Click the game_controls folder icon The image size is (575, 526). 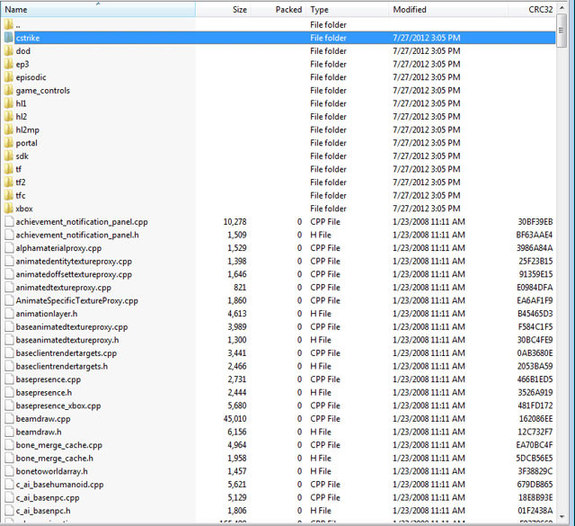[9, 90]
